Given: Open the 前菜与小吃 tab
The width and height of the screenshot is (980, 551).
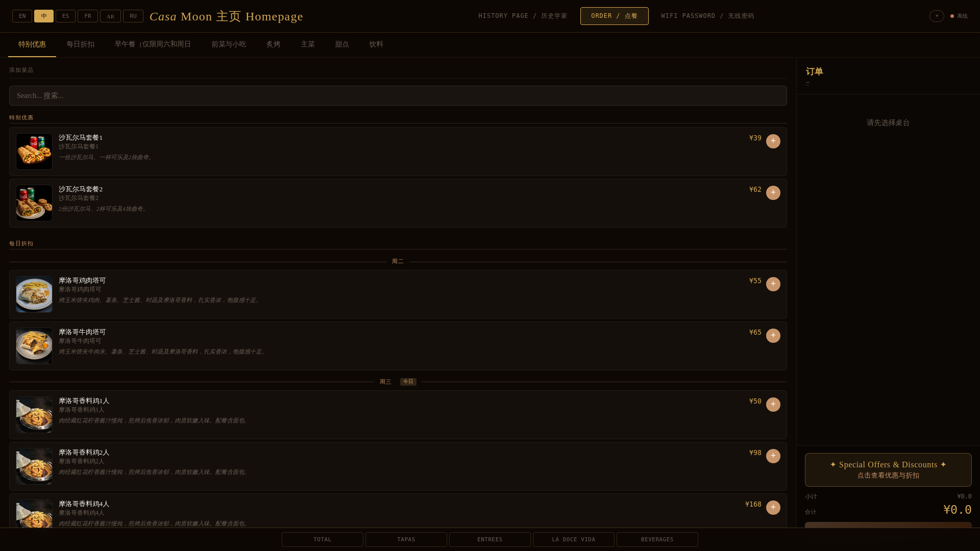Looking at the screenshot, I should tap(229, 44).
